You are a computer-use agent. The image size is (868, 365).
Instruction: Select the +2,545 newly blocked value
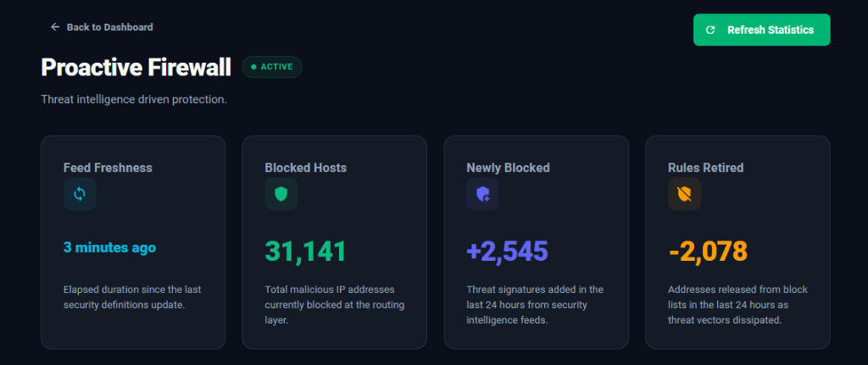point(507,251)
